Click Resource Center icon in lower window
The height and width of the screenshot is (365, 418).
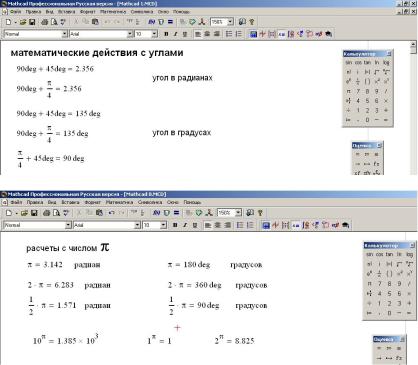pos(250,213)
